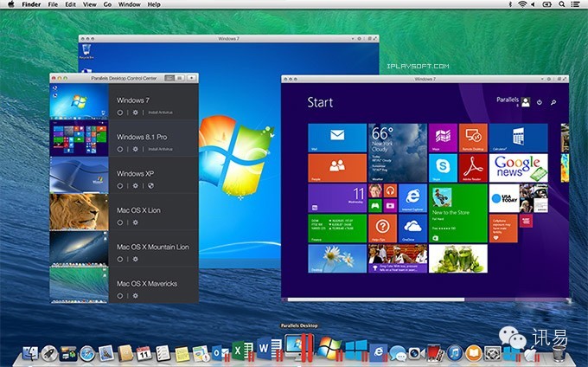Click the add button in Control Center

[192, 78]
